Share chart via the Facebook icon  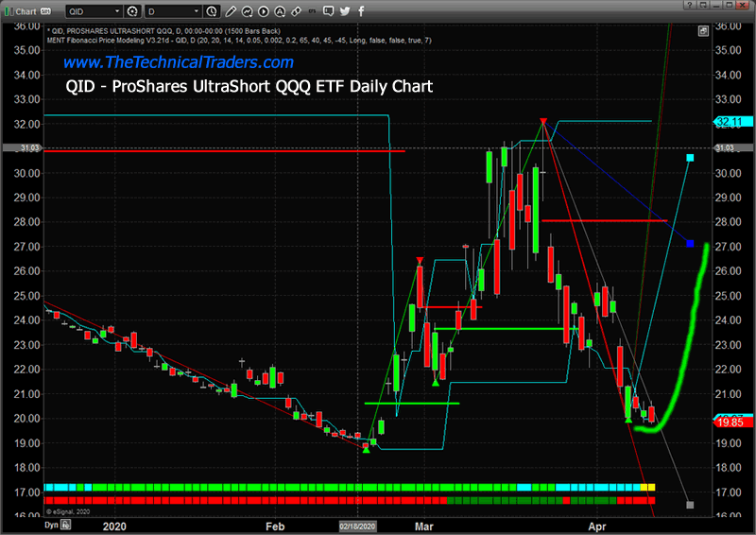pos(361,10)
